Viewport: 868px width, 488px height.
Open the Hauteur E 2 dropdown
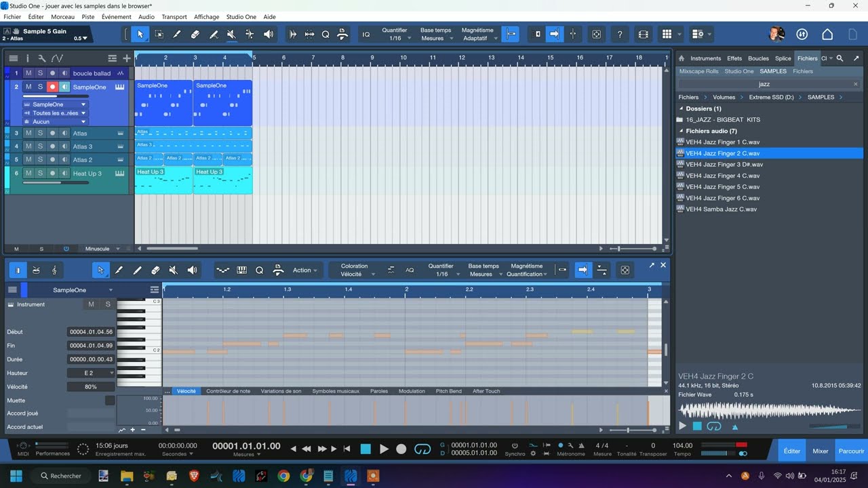(x=91, y=373)
